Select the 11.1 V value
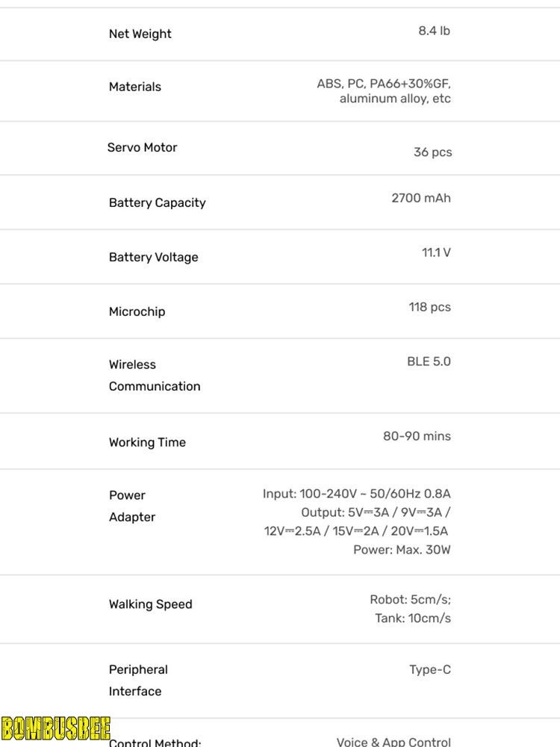Screen dimensions: 560x747 click(x=436, y=252)
